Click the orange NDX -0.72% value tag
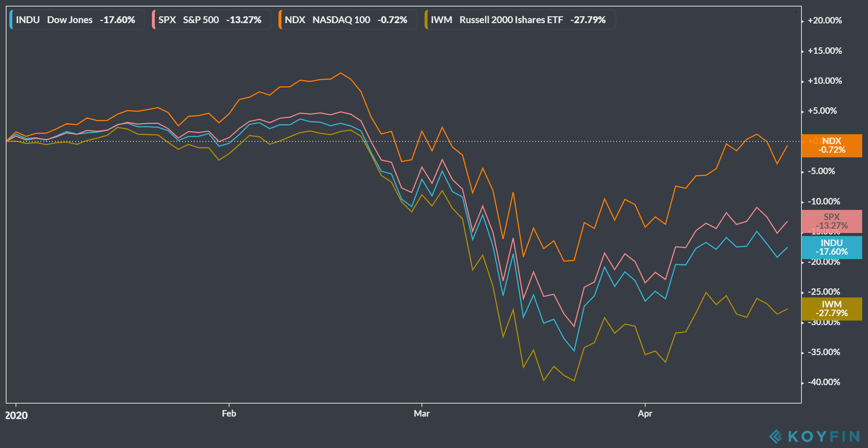Screen dimensions: 868x448 [832, 146]
